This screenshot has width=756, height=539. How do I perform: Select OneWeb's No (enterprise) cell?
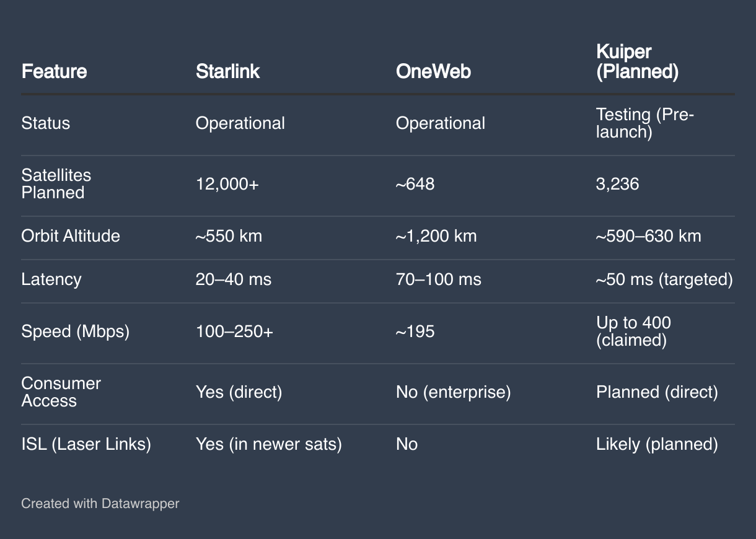coord(453,392)
